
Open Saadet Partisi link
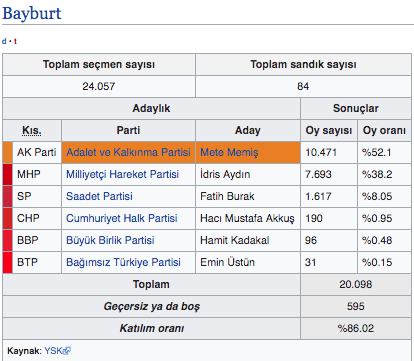99,196
